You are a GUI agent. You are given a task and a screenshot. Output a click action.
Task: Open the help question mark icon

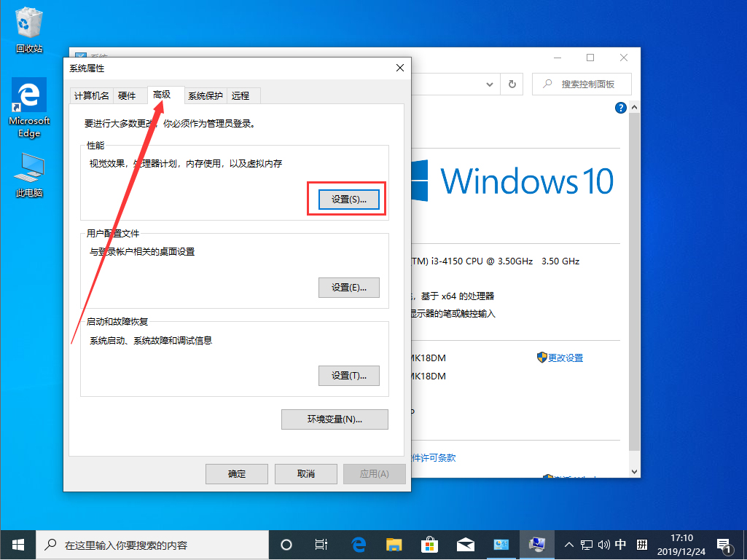(620, 107)
